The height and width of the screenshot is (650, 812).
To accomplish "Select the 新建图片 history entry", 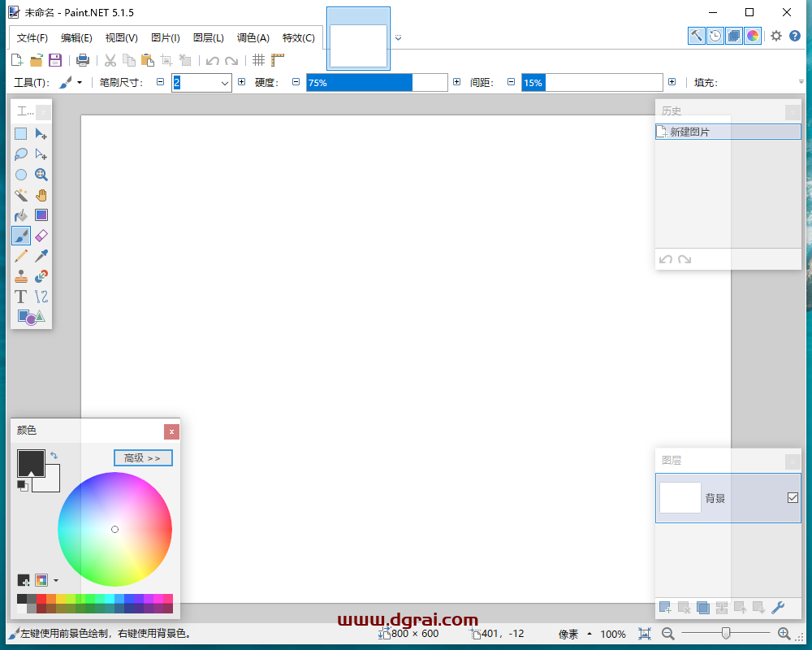I will pos(728,132).
